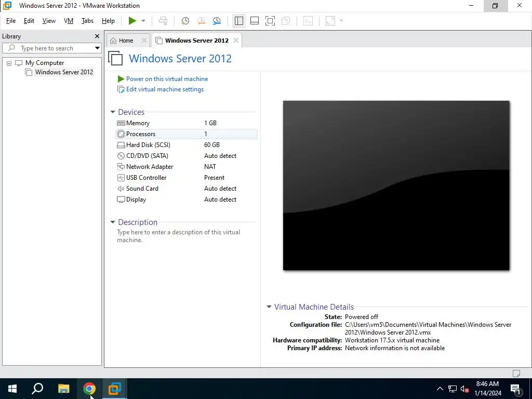Open the notification center icon
The image size is (532, 399).
pos(516,389)
